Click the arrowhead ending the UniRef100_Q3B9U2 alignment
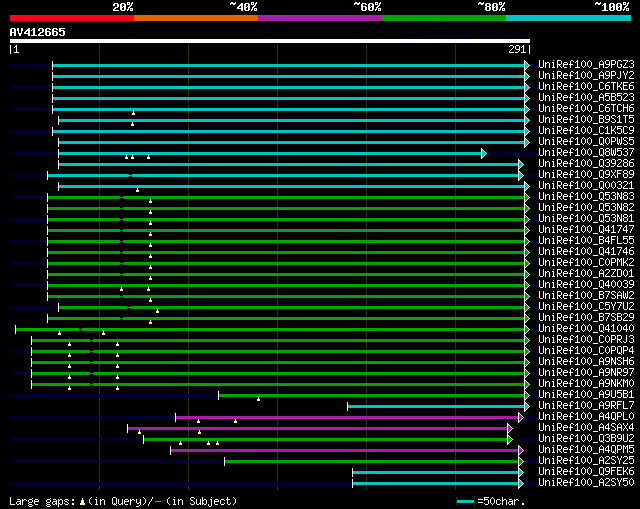This screenshot has height=509, width=640. click(x=509, y=439)
